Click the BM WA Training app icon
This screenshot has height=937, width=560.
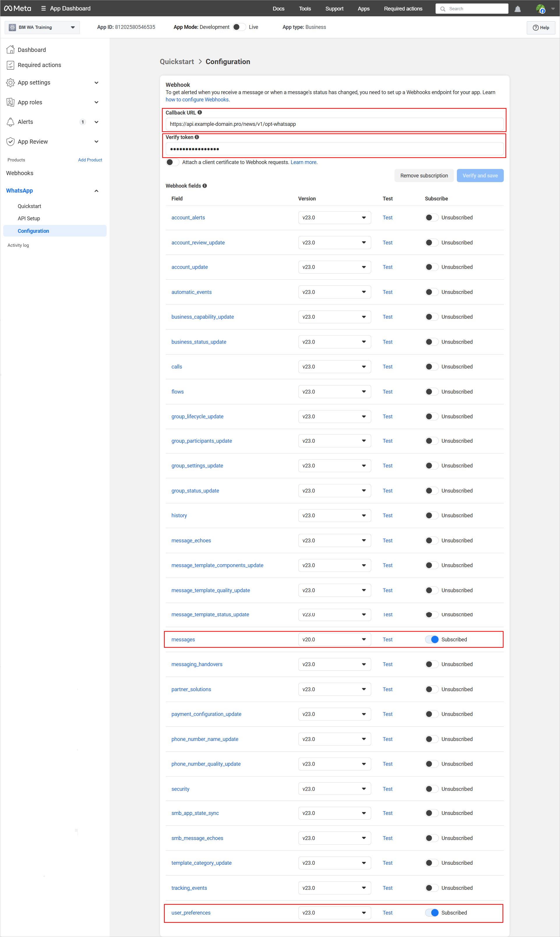coord(12,27)
